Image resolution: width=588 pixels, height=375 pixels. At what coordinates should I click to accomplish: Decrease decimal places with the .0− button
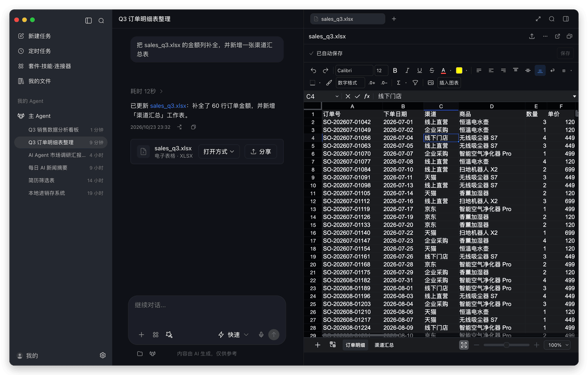(384, 83)
